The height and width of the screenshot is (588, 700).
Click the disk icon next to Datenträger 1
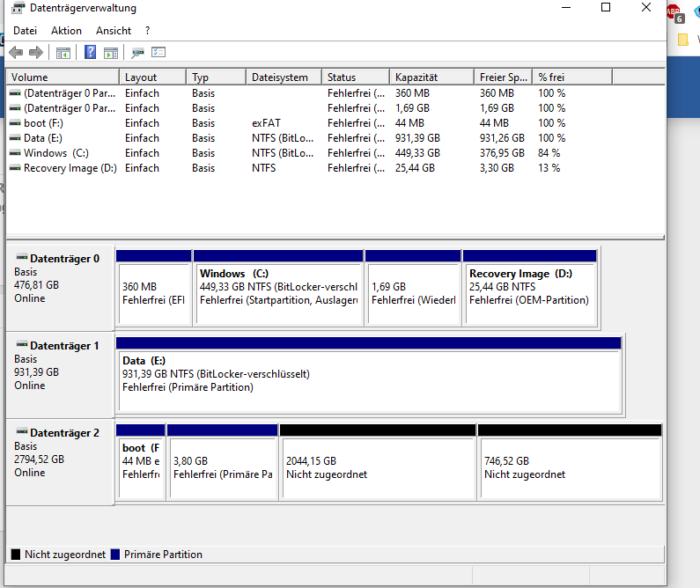(22, 344)
